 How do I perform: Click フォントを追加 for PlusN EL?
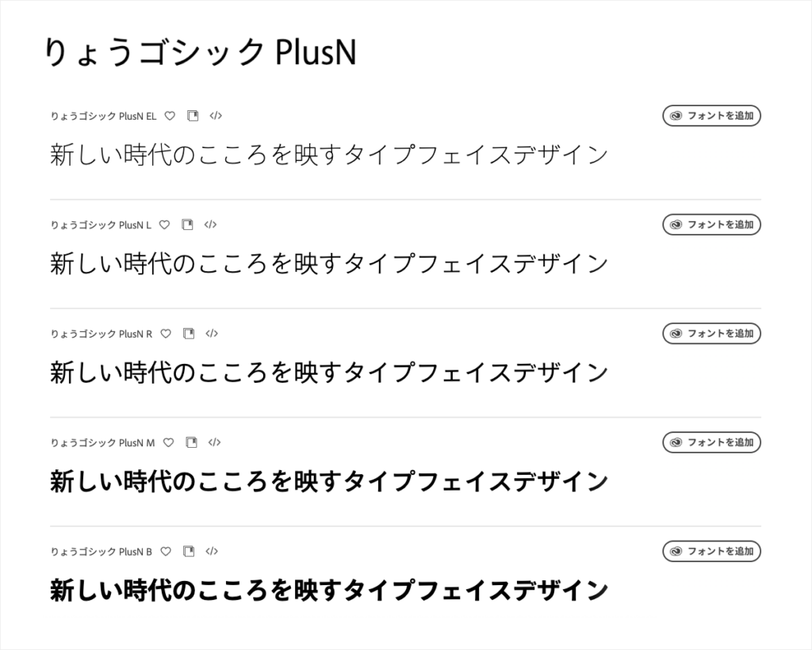point(711,116)
